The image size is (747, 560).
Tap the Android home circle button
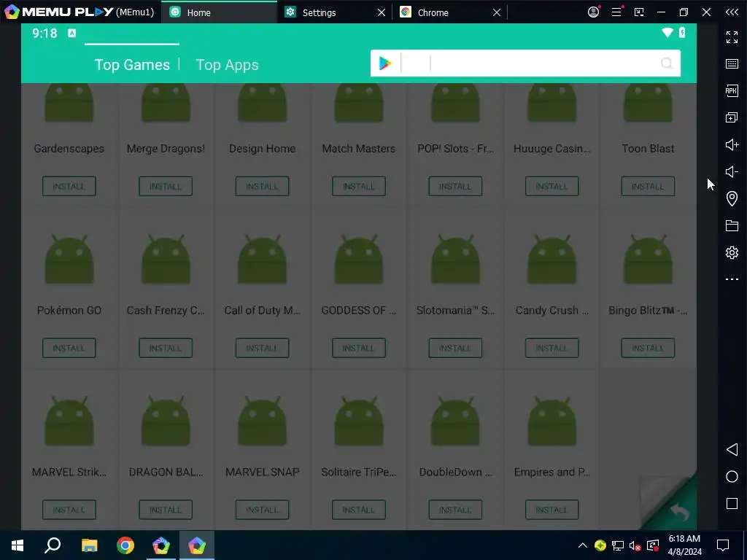(732, 477)
